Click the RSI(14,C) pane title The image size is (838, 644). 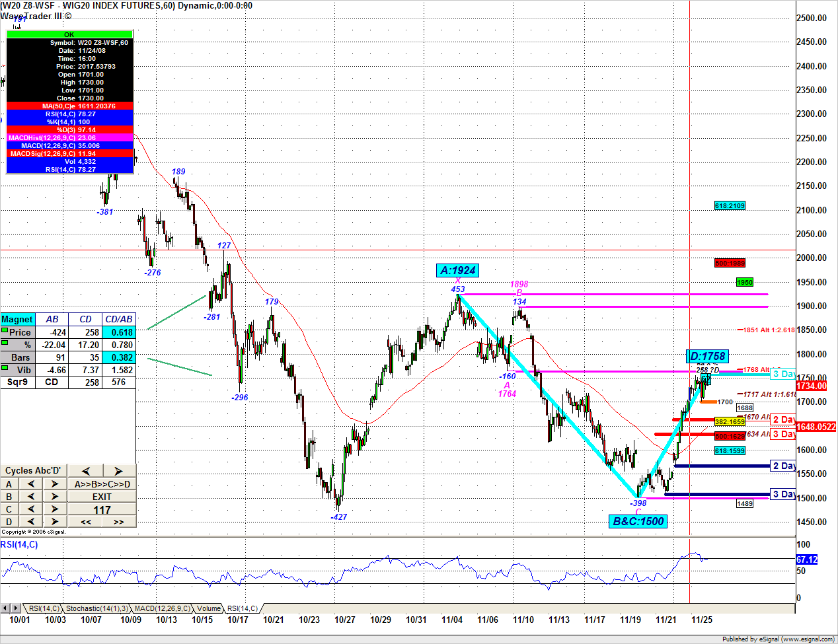[x=19, y=544]
